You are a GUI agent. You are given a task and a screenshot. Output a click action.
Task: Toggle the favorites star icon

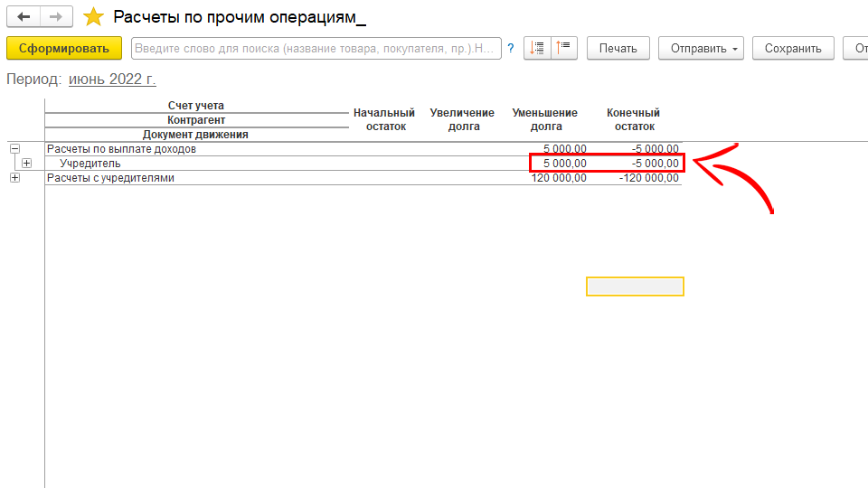pyautogui.click(x=93, y=16)
